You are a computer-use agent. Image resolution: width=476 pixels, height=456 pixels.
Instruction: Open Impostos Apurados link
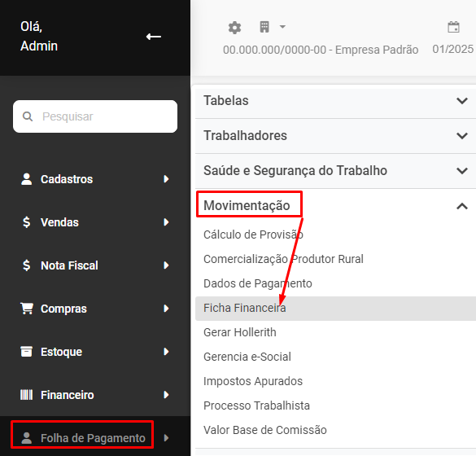point(253,381)
